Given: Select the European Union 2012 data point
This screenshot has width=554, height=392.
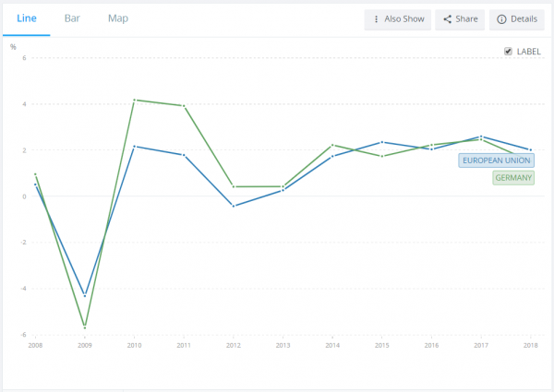Looking at the screenshot, I should point(234,206).
